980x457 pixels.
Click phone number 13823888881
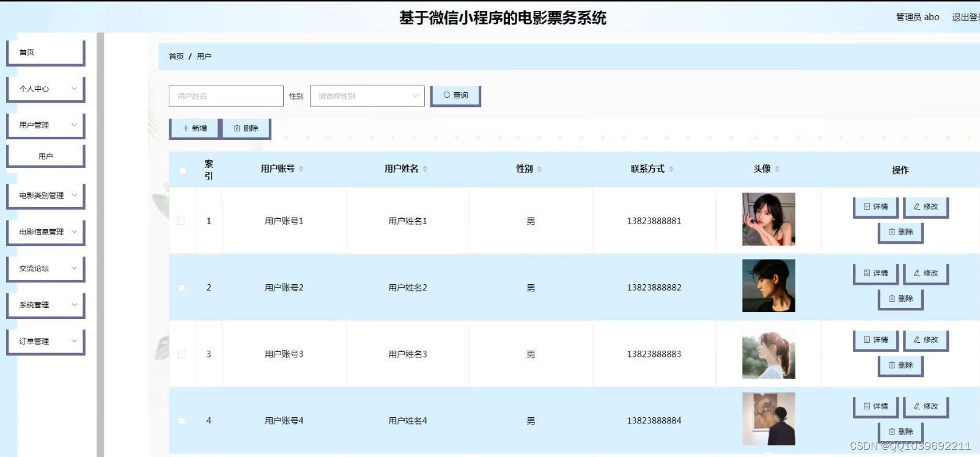(654, 221)
